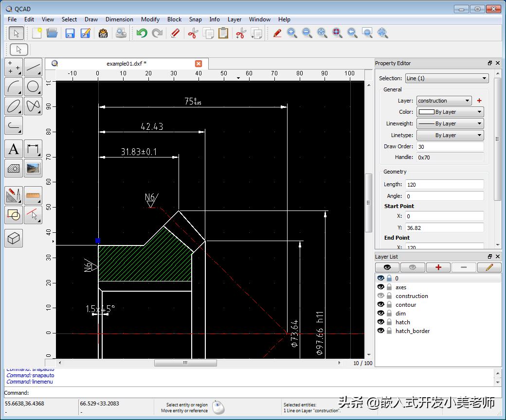The height and width of the screenshot is (420, 506).
Task: Hide the hatch layer
Action: (381, 322)
